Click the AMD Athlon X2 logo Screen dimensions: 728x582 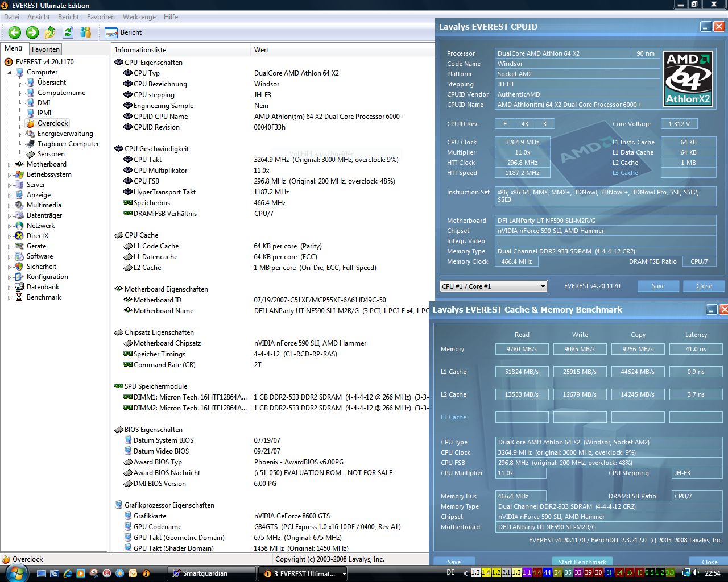(689, 78)
